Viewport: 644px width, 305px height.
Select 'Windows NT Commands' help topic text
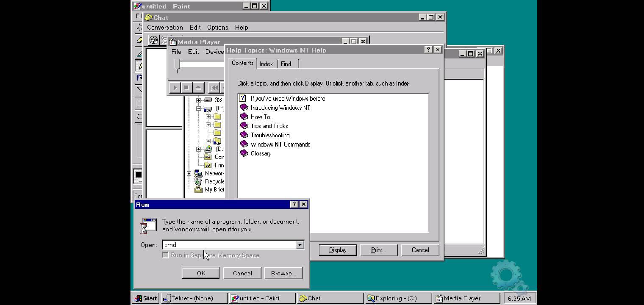pyautogui.click(x=280, y=144)
